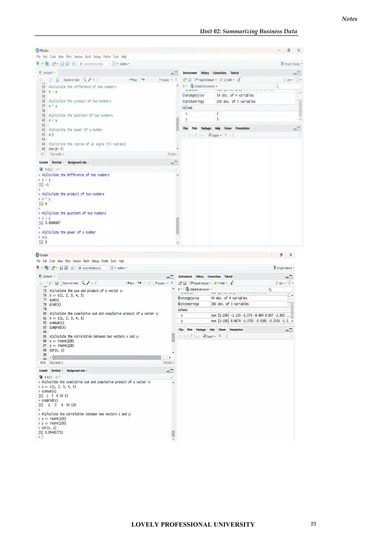Click the Run button in upper editor
This screenshot has width=392, height=554.
(x=133, y=80)
